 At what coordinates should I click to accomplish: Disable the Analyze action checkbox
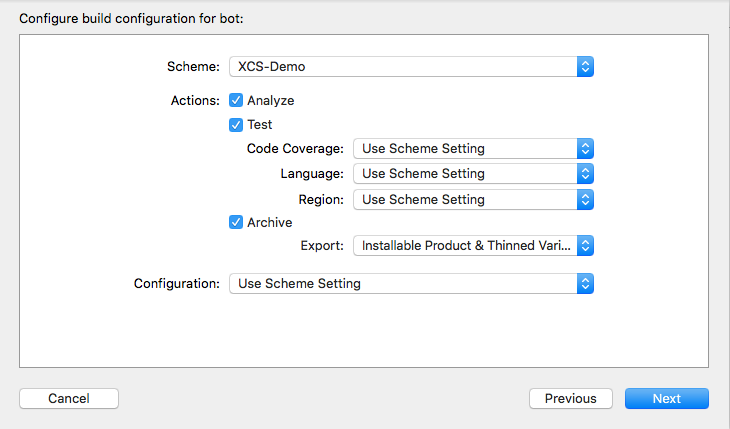(236, 100)
